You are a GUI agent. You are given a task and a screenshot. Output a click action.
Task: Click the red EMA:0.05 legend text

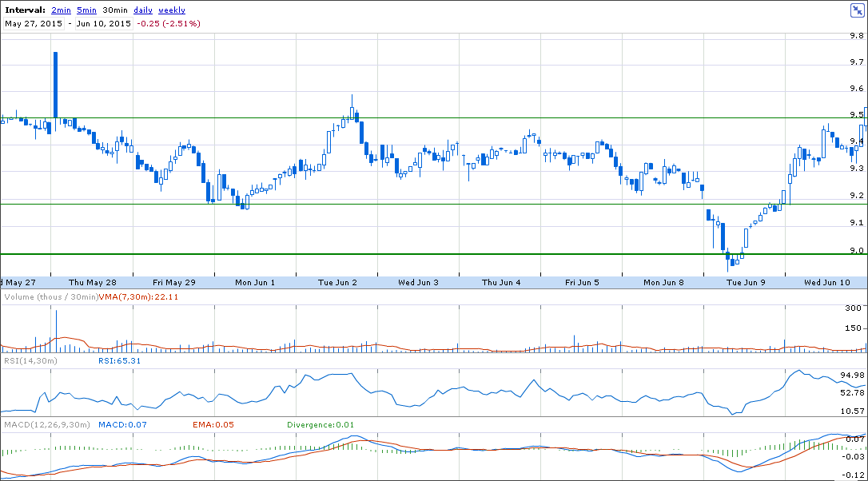(x=211, y=425)
